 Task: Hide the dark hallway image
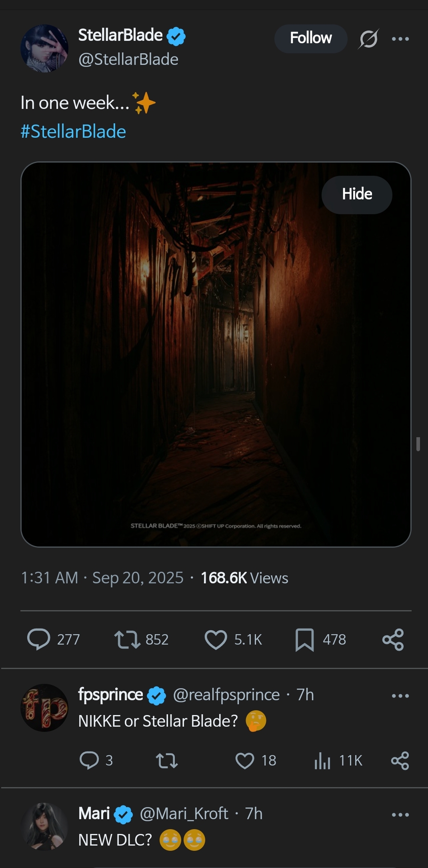tap(357, 195)
